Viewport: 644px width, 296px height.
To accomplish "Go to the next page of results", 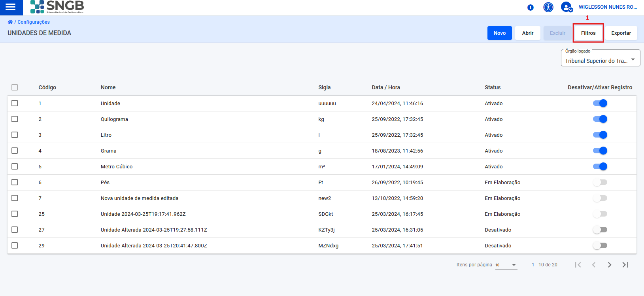I will pos(610,265).
